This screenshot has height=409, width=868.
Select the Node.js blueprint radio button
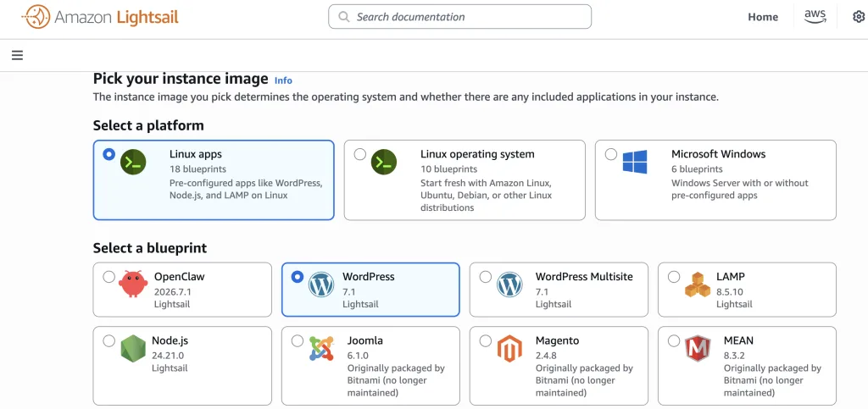(x=109, y=340)
